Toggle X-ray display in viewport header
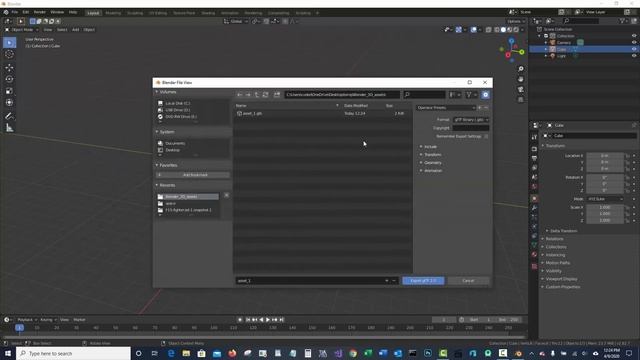The width and height of the screenshot is (640, 360). tap(489, 30)
